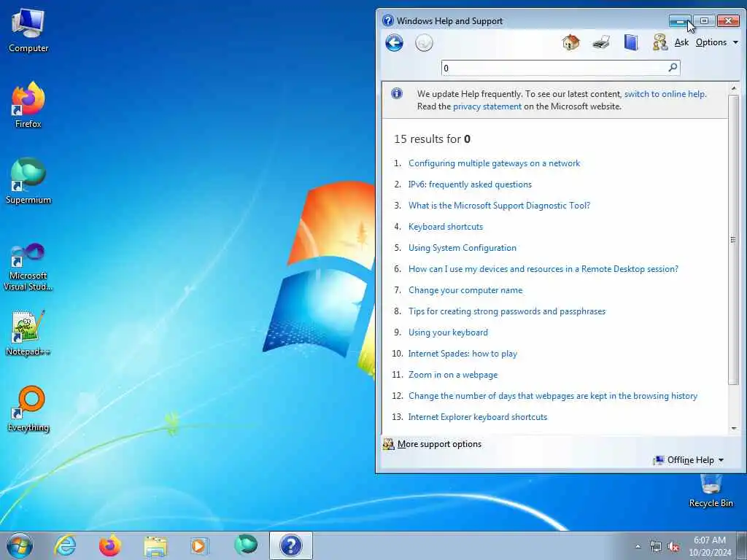Minimize the Help and Support window

tap(680, 21)
